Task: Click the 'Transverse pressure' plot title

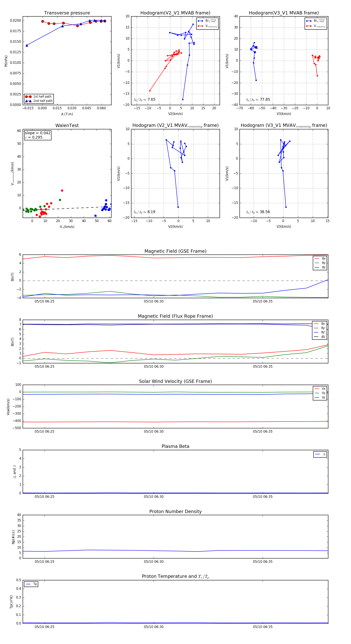Action: [67, 13]
